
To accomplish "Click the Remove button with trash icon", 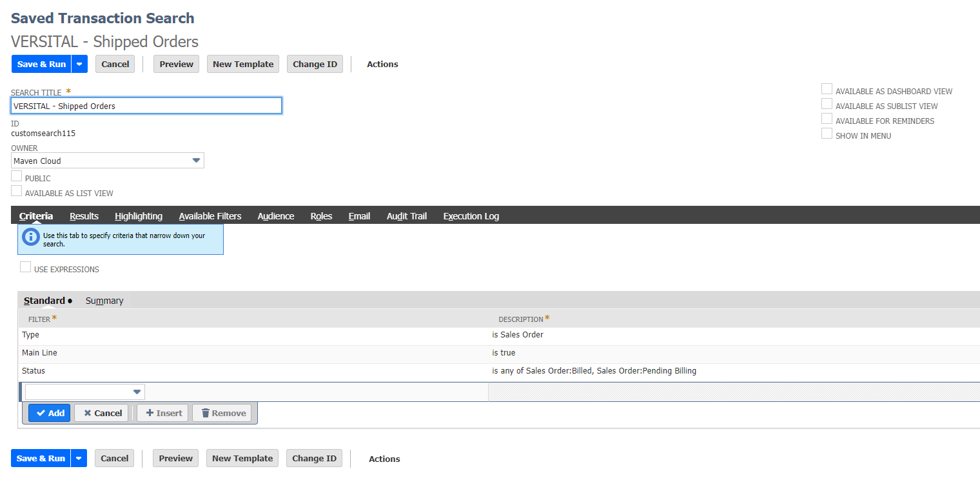I will click(222, 413).
